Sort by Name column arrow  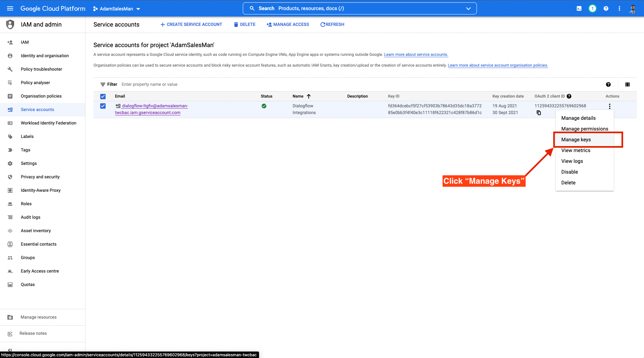click(309, 96)
